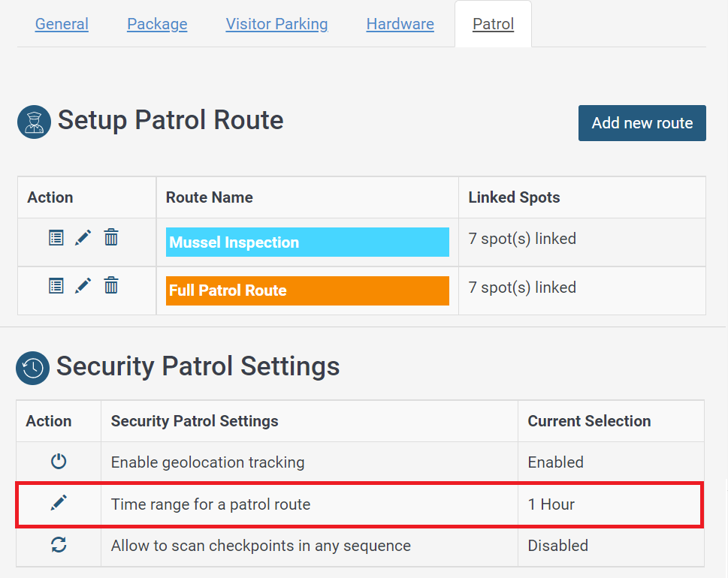
Task: Select the Hardware tab
Action: [x=400, y=24]
